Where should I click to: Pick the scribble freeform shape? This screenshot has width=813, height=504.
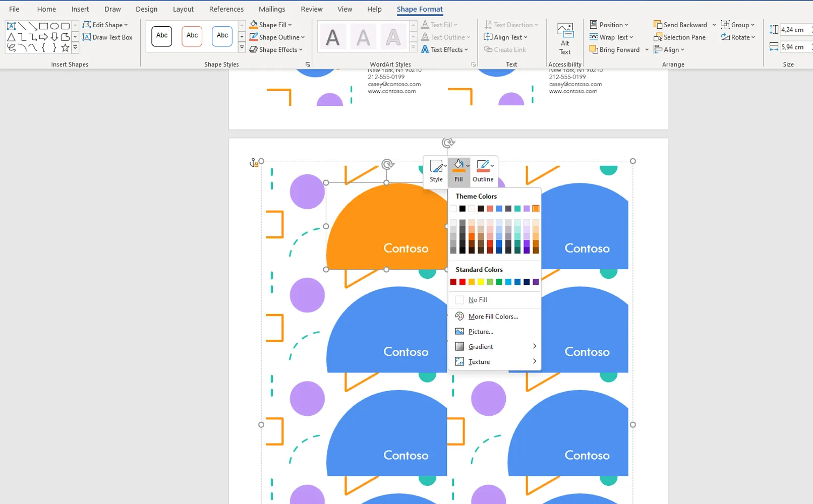click(x=11, y=48)
